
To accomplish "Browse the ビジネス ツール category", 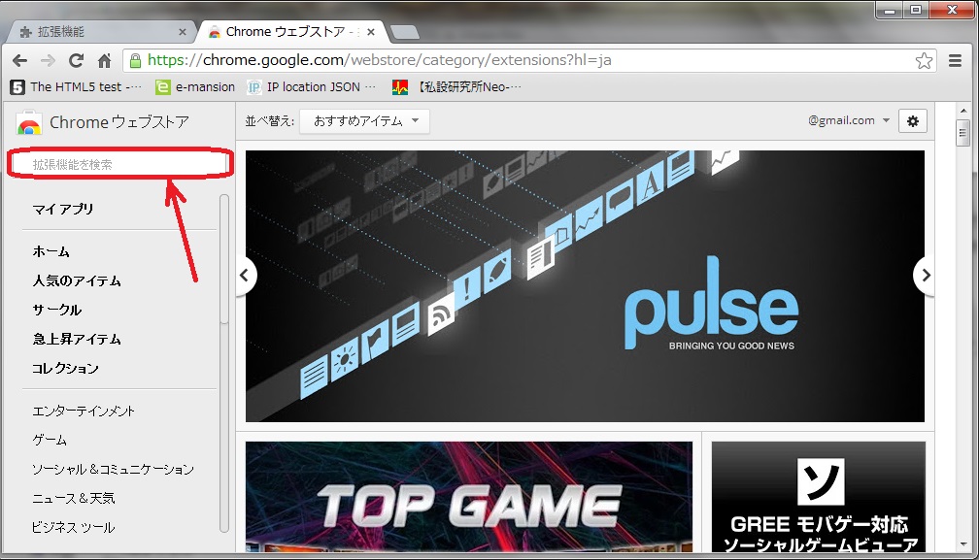I will pos(74,528).
